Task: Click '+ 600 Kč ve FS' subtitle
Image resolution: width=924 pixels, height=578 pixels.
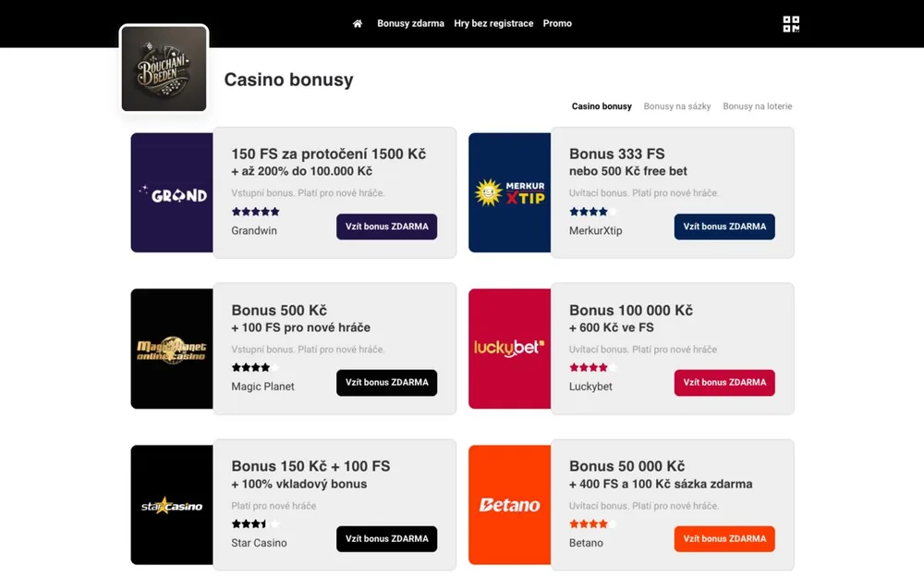Action: coord(611,328)
